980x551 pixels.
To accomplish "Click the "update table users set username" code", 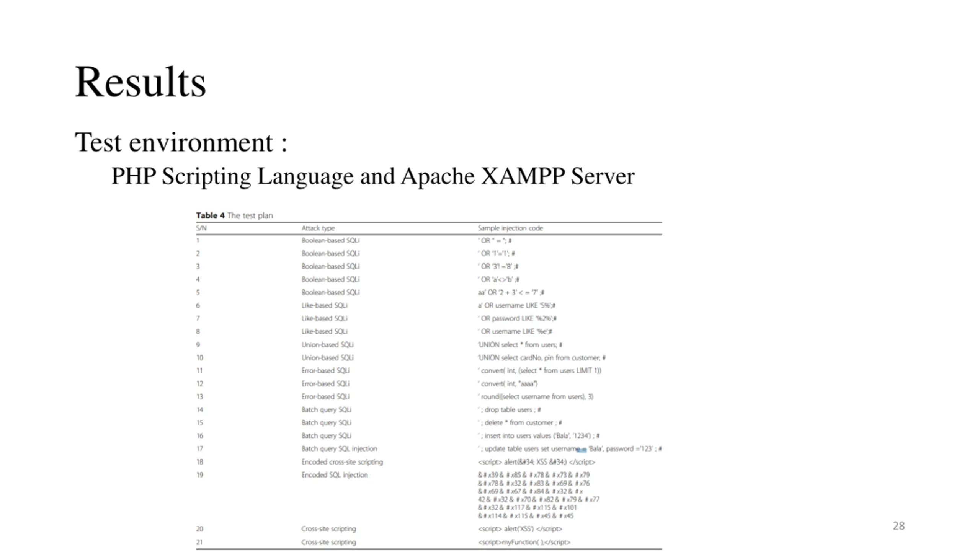I will [569, 449].
